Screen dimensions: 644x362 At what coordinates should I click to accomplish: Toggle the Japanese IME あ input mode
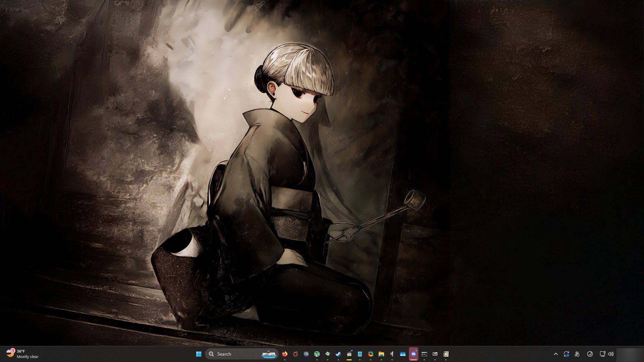[577, 354]
